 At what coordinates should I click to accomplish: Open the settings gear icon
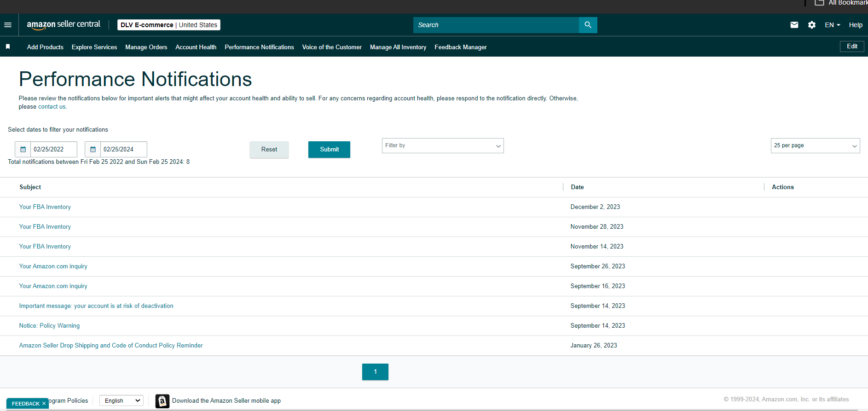pyautogui.click(x=812, y=25)
